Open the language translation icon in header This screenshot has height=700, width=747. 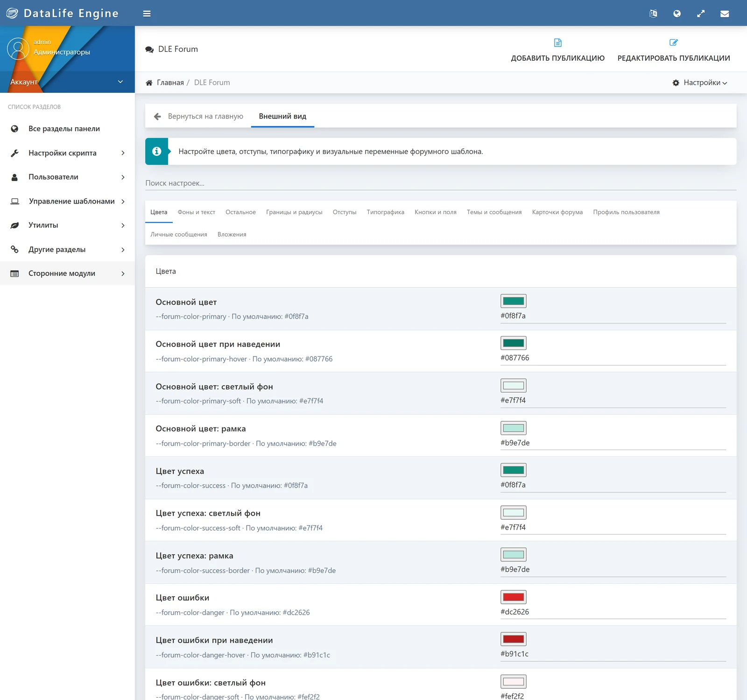[x=653, y=14]
